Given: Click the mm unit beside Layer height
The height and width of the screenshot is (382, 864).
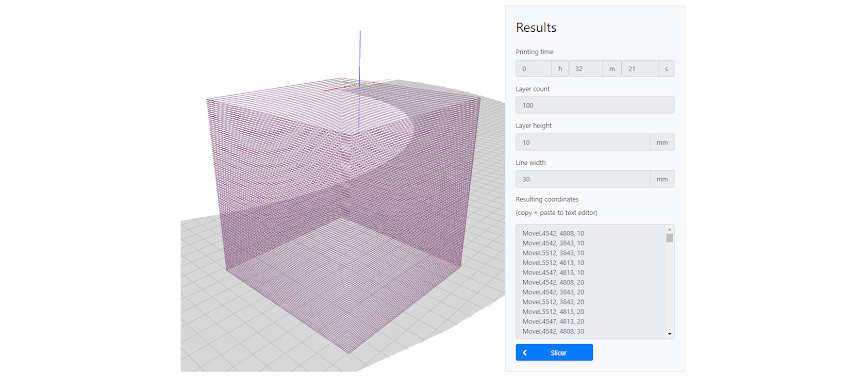Looking at the screenshot, I should tap(662, 142).
